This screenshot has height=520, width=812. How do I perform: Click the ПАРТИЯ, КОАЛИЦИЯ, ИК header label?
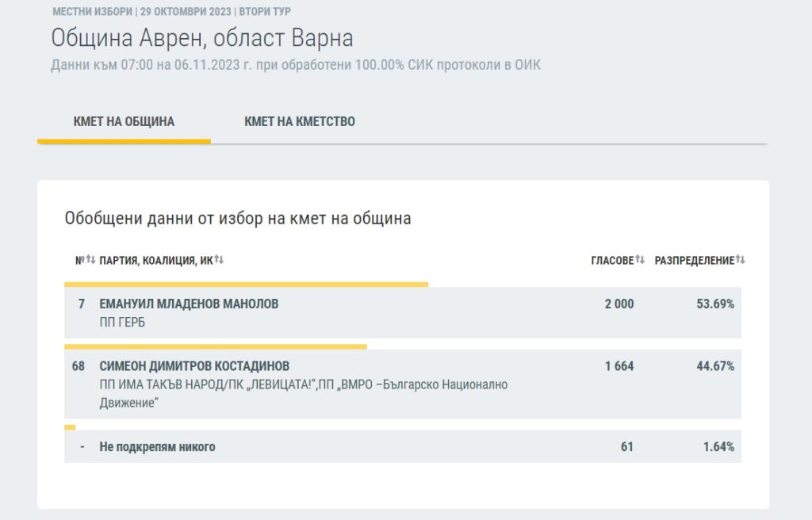coord(156,261)
